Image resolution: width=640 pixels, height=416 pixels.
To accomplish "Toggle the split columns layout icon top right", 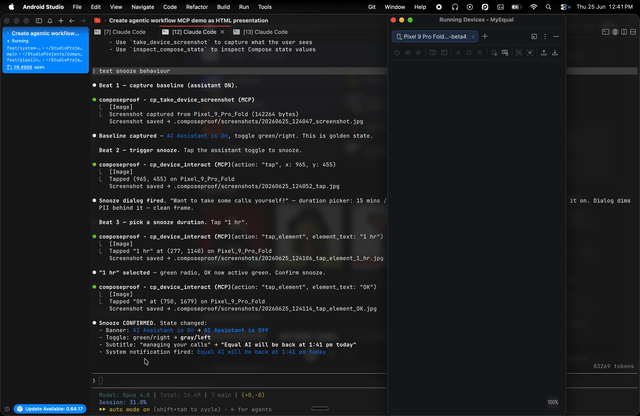I will click(624, 32).
